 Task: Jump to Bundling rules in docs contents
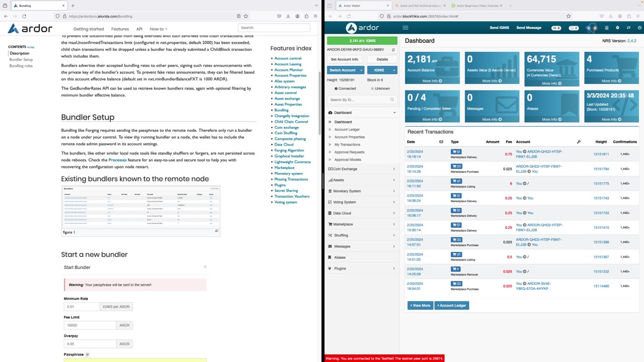[21, 66]
